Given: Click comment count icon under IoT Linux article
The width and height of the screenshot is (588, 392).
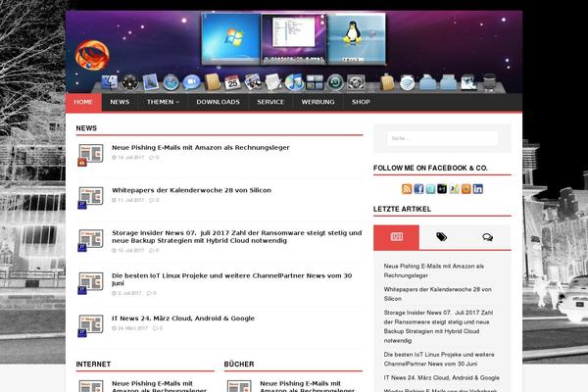Looking at the screenshot, I should coord(151,293).
